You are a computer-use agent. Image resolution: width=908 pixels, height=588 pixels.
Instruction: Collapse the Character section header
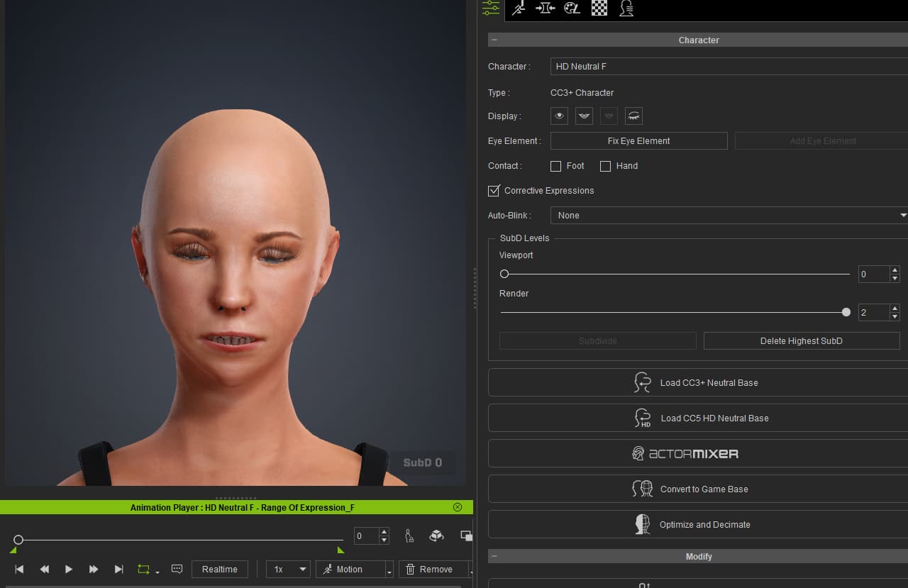pyautogui.click(x=698, y=40)
